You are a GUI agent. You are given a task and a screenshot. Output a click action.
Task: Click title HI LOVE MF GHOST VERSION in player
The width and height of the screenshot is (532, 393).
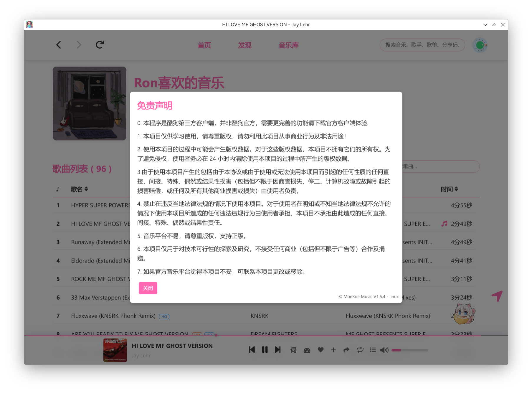pyautogui.click(x=172, y=346)
